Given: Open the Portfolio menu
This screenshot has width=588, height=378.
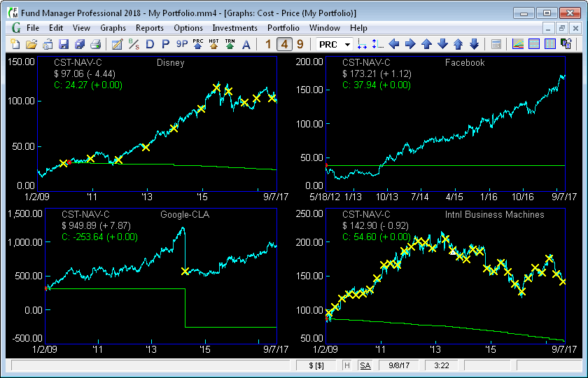Looking at the screenshot, I should tap(283, 28).
